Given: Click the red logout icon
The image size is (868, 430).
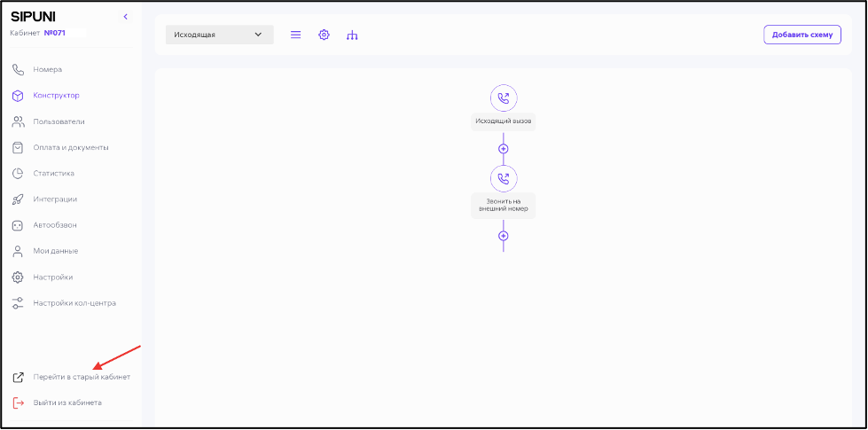Looking at the screenshot, I should coord(19,403).
